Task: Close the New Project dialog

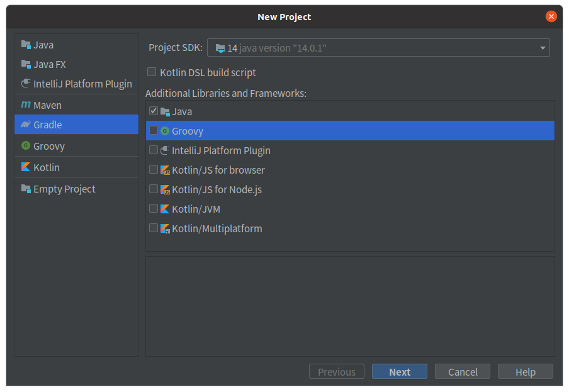Action: (551, 16)
